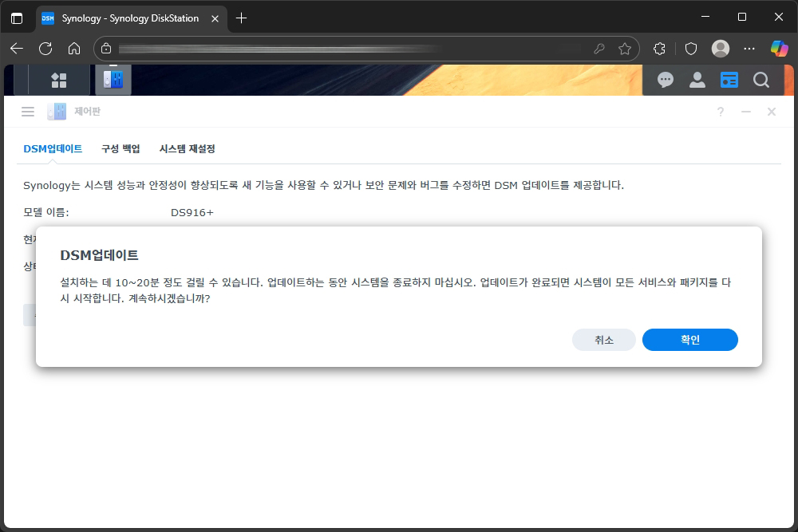Open browser settings and more menu
This screenshot has height=532, width=798.
point(749,49)
